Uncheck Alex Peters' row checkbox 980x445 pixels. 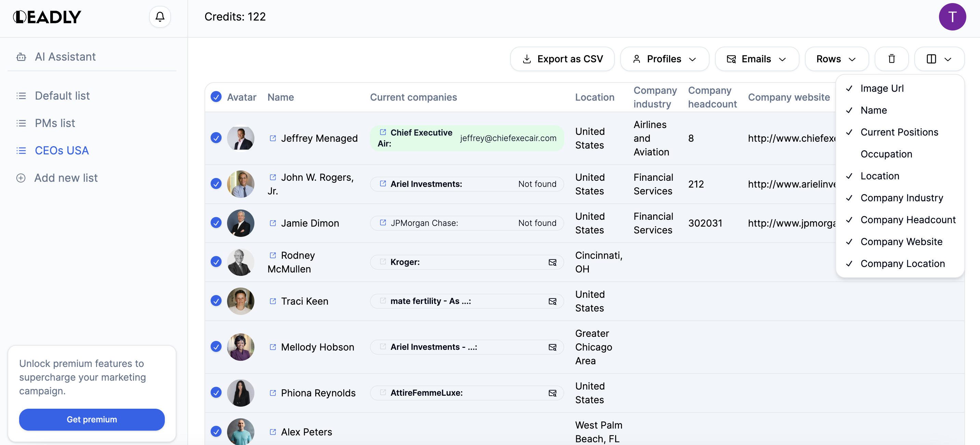click(216, 431)
